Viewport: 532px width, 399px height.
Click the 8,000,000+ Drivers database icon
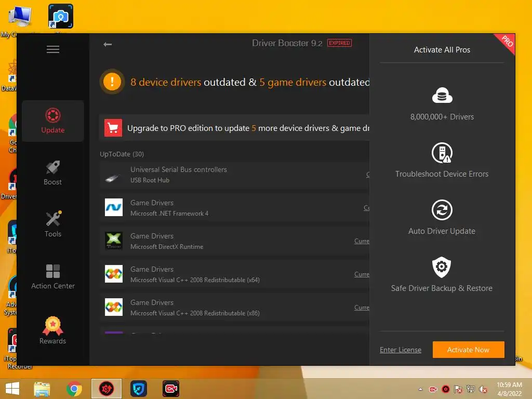pyautogui.click(x=442, y=95)
